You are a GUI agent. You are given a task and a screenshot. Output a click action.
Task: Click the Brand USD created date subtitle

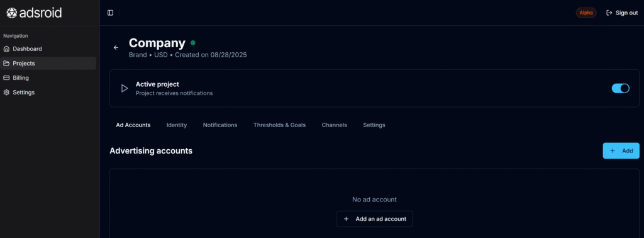(x=187, y=55)
